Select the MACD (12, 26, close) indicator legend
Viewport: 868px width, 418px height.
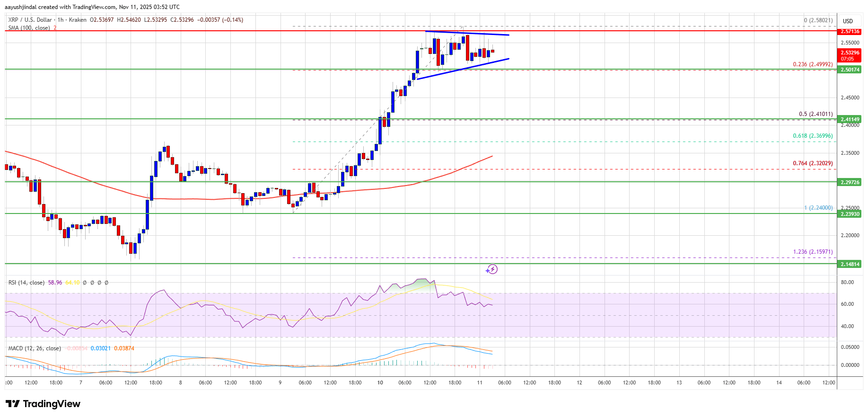pyautogui.click(x=35, y=348)
